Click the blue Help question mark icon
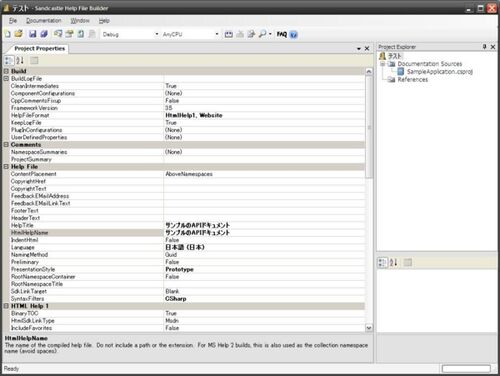The image size is (500, 376). coord(293,34)
